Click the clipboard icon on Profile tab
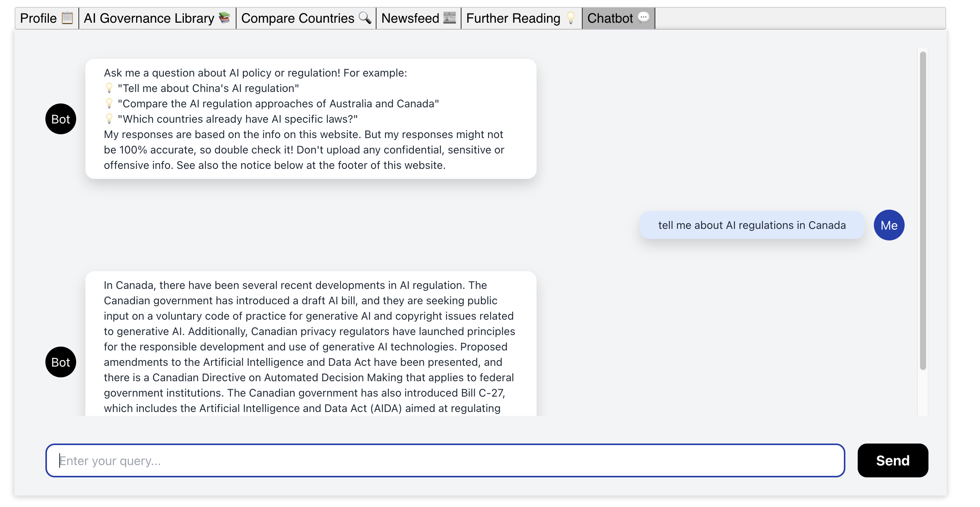980x507 pixels. tap(67, 18)
